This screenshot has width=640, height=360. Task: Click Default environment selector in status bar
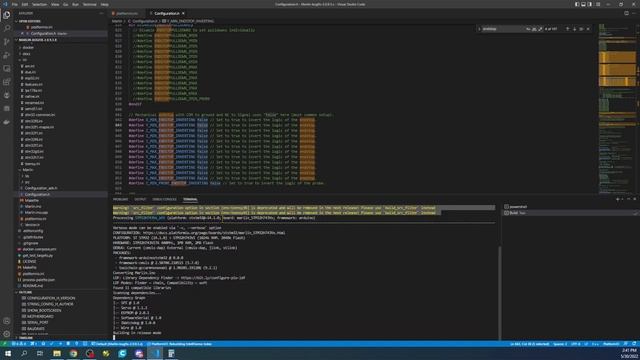(x=117, y=344)
